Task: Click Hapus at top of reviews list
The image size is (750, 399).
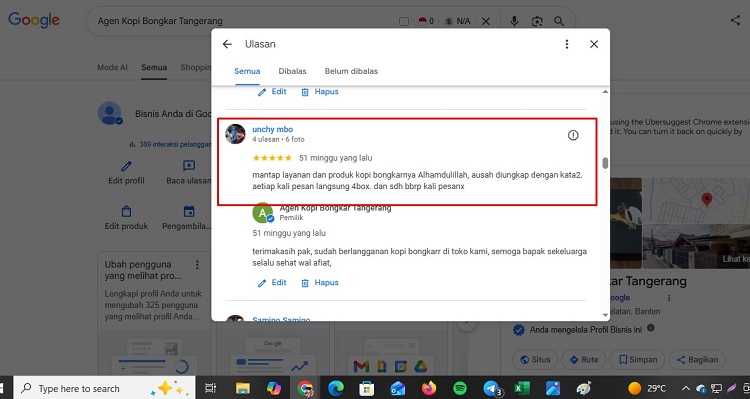Action: [x=320, y=92]
